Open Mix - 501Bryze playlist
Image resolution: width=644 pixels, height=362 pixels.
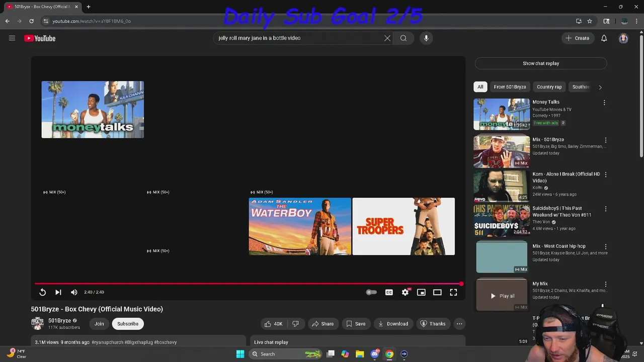[502, 151]
